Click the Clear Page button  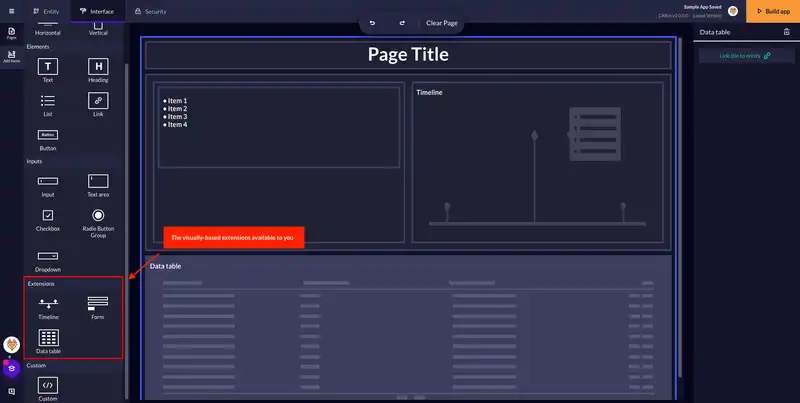(x=443, y=22)
